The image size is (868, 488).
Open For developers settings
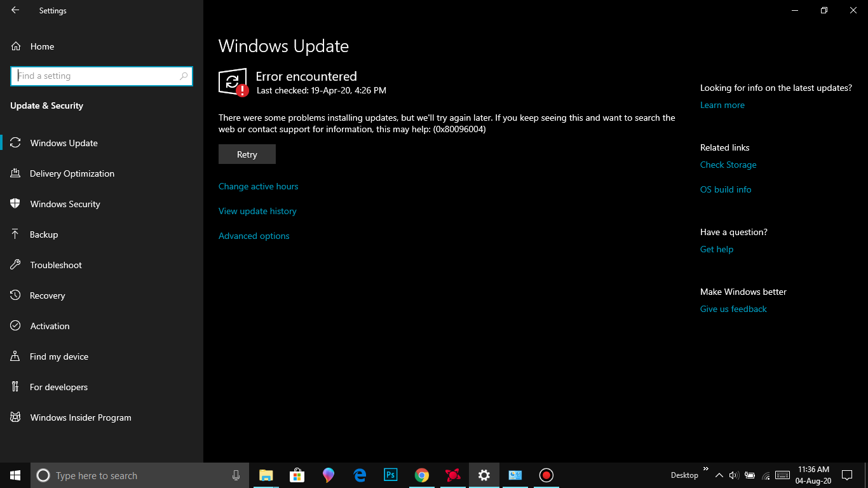[102, 387]
